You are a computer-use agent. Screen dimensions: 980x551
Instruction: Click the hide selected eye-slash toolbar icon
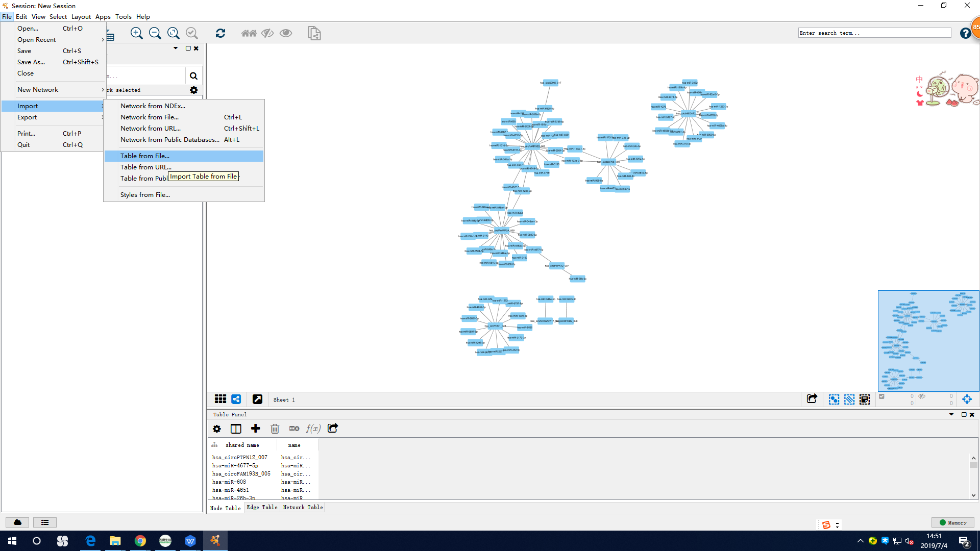267,33
